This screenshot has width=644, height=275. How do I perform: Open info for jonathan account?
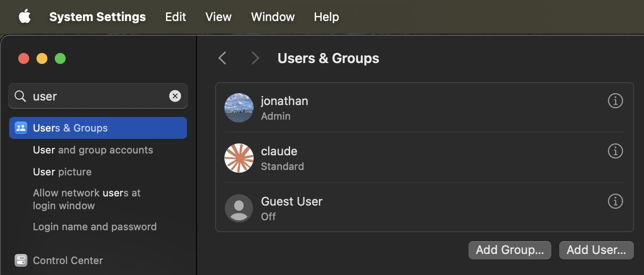[615, 100]
